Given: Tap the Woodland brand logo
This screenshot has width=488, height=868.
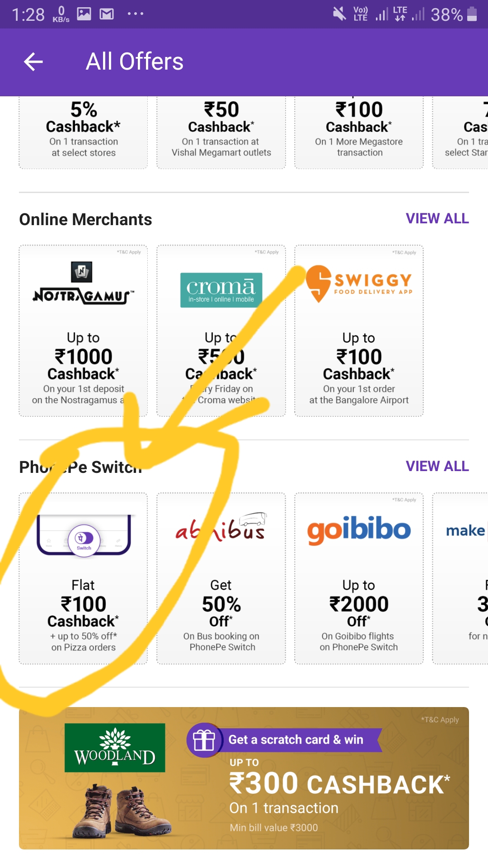Looking at the screenshot, I should point(115,747).
